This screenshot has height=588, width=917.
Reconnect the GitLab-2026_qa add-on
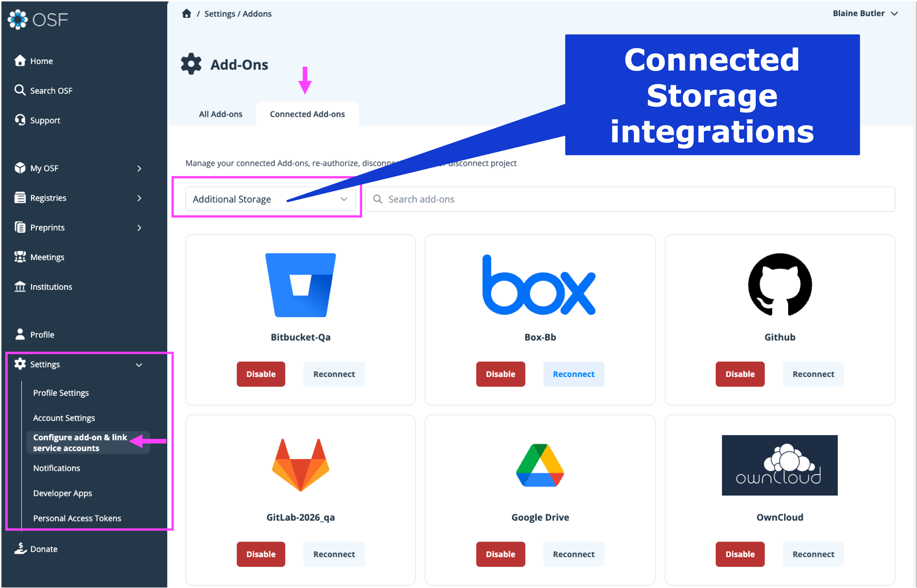pos(334,554)
